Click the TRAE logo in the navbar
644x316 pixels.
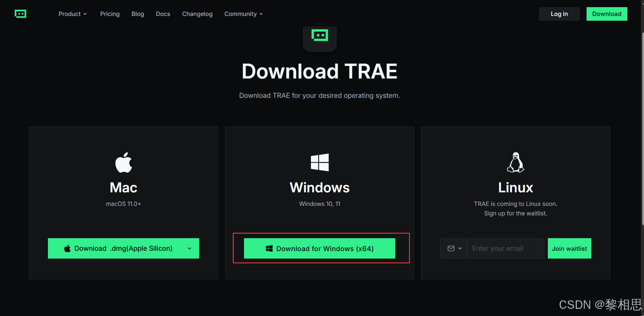[20, 14]
